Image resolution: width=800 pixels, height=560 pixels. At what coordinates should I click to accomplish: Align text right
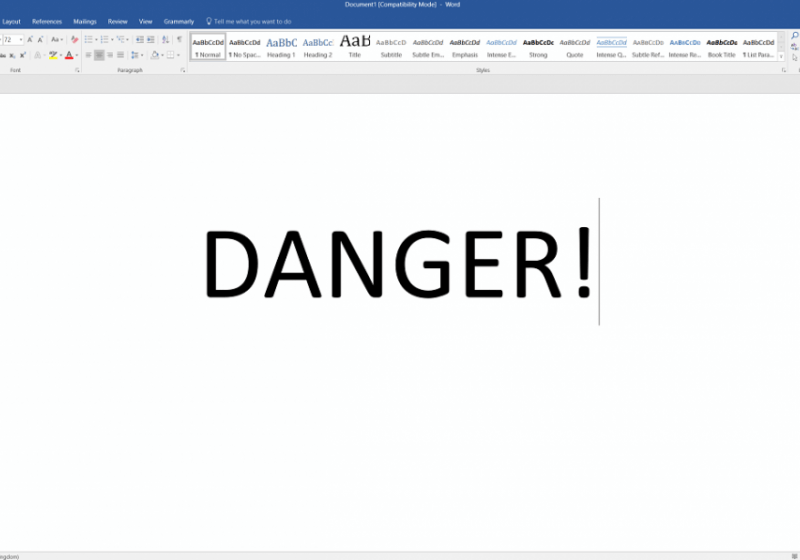[x=110, y=55]
